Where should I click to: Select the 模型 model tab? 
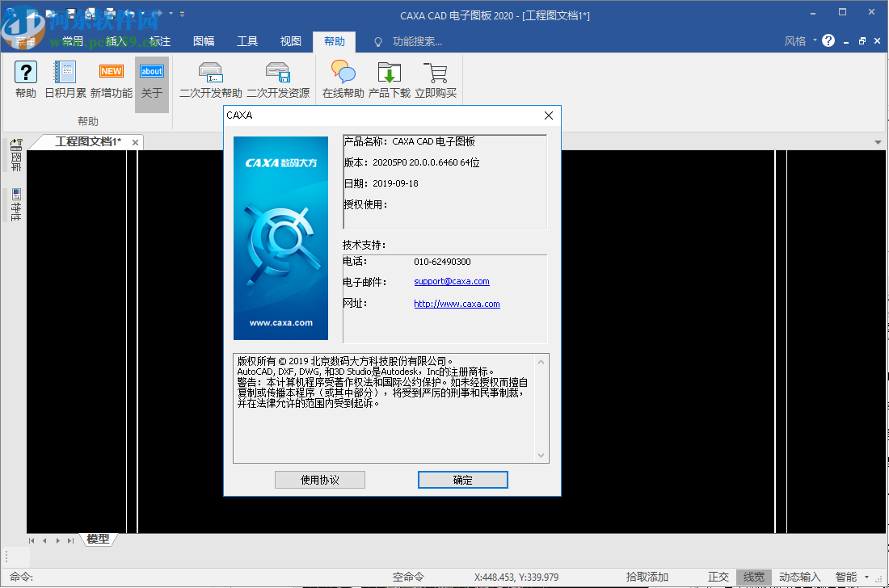pos(98,540)
